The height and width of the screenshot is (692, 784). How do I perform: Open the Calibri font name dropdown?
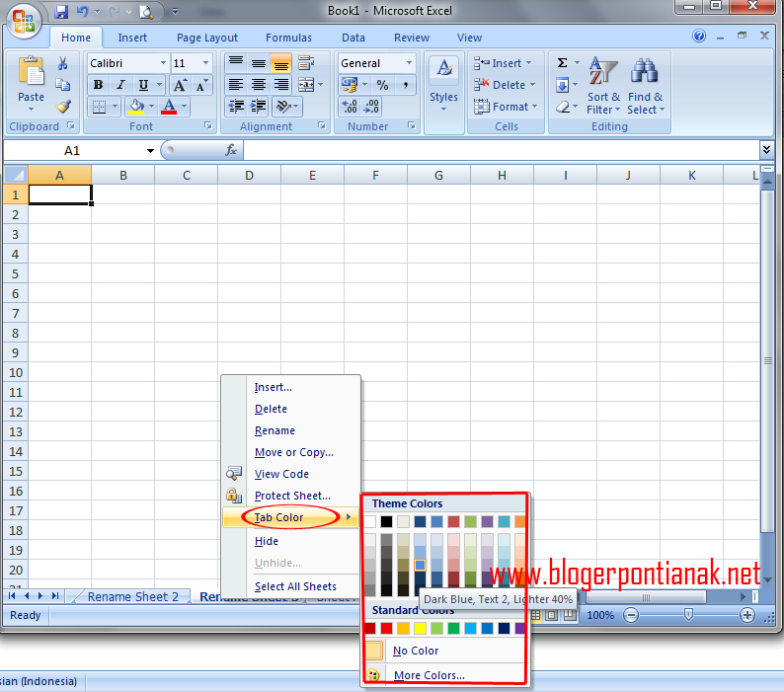(x=163, y=63)
